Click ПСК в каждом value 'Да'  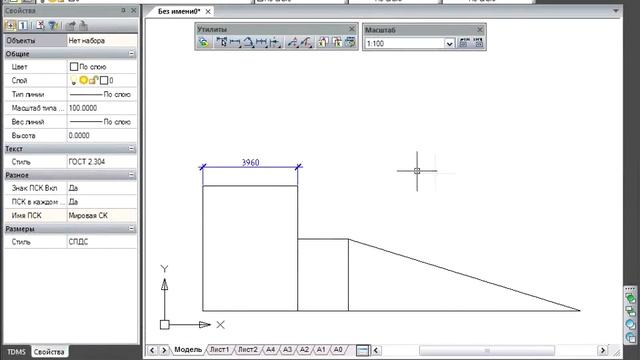click(x=102, y=202)
